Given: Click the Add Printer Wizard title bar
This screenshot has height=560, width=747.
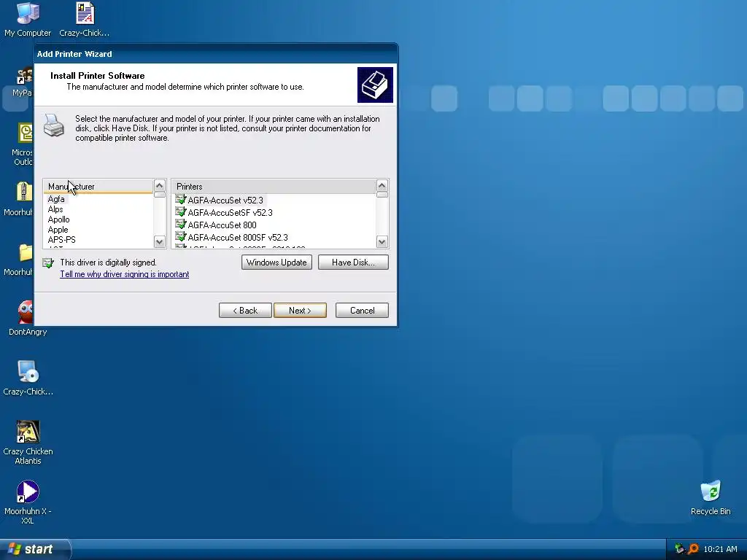Looking at the screenshot, I should (x=216, y=54).
